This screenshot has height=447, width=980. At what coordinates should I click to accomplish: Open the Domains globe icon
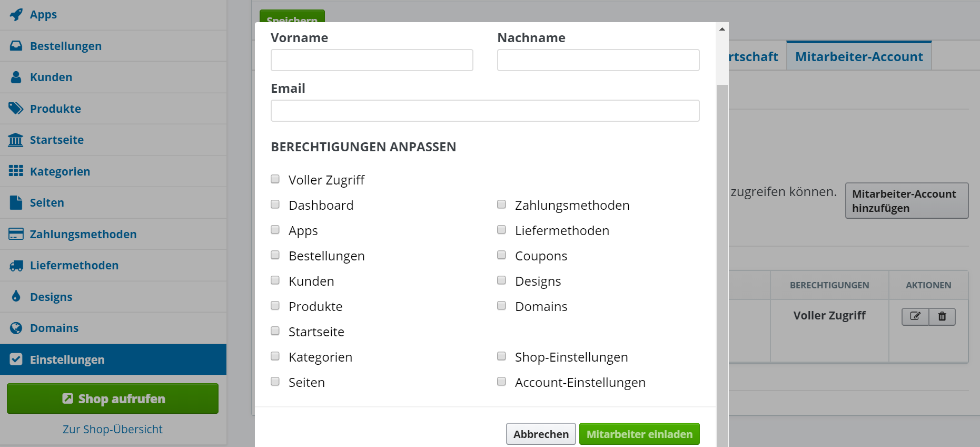[16, 328]
